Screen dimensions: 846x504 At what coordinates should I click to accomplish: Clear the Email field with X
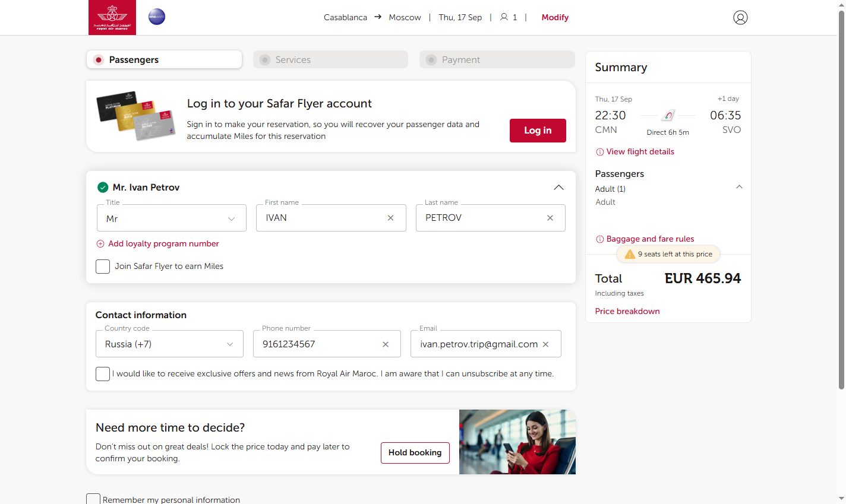545,344
